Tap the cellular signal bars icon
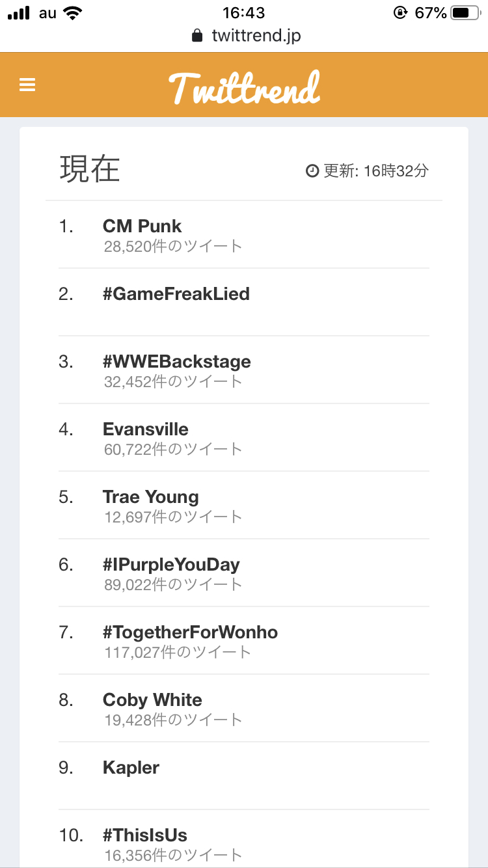The width and height of the screenshot is (488, 868). point(19,13)
